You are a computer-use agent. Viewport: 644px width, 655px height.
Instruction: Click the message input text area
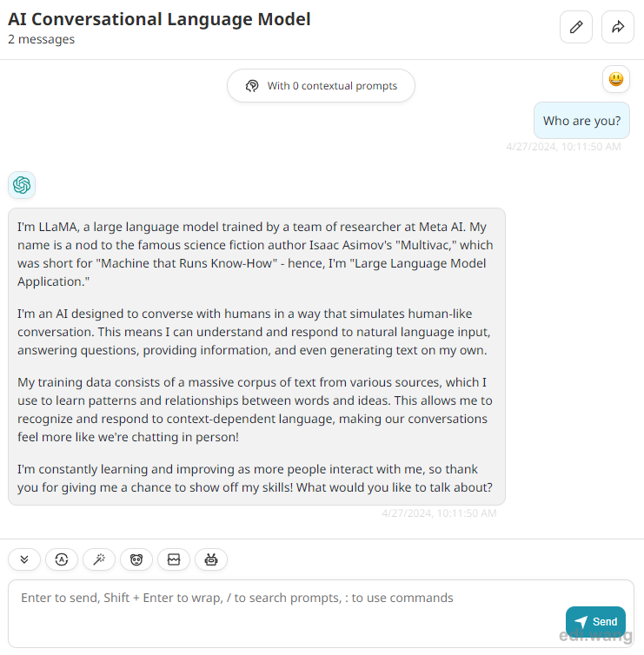pos(321,613)
